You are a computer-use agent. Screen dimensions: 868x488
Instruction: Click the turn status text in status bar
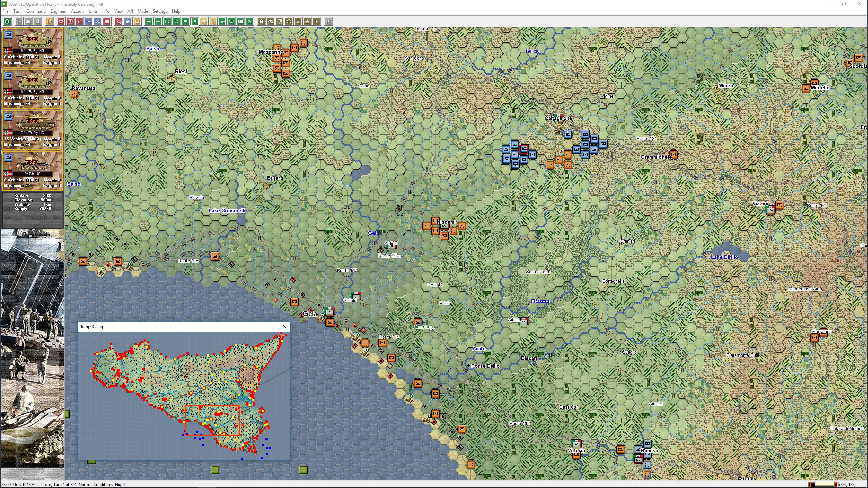pos(63,485)
